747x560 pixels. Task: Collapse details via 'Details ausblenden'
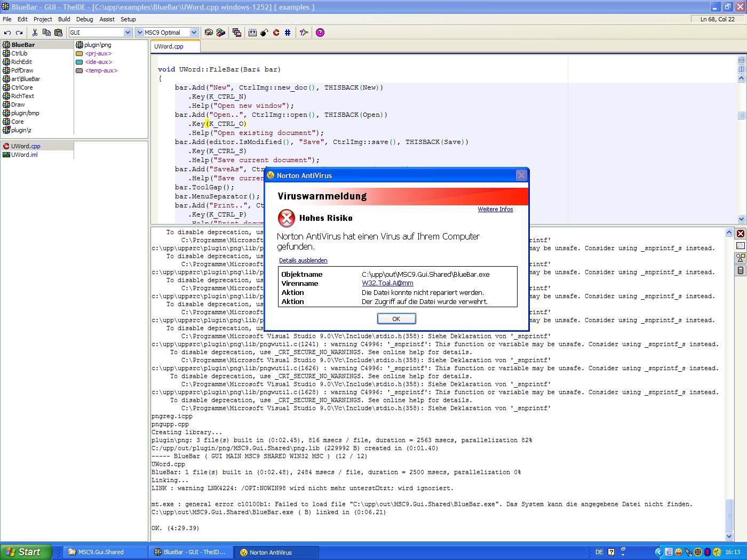pos(303,260)
